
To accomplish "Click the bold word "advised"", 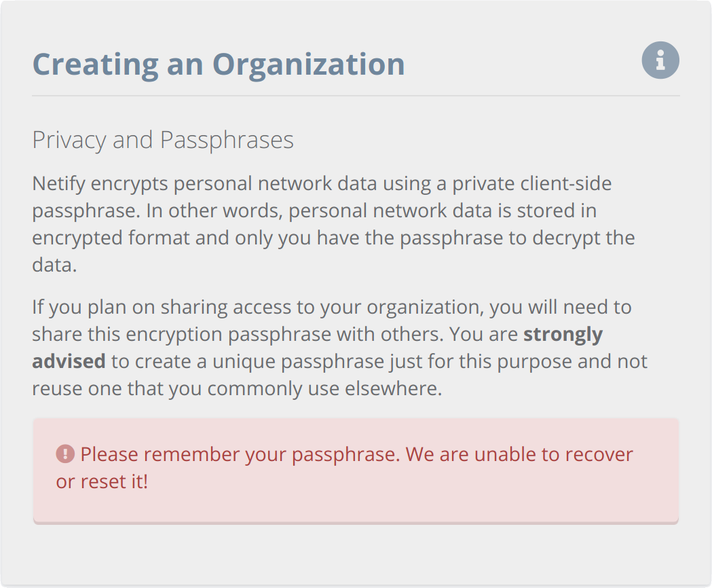I will tap(69, 362).
